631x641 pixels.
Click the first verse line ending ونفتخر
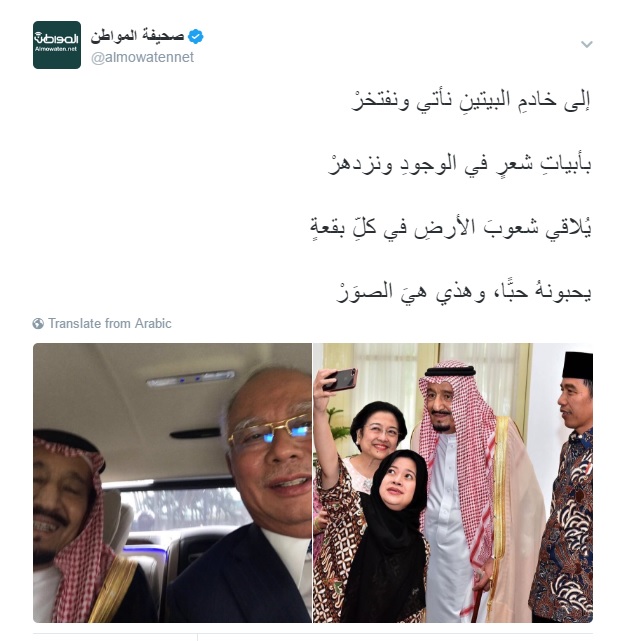tap(470, 100)
